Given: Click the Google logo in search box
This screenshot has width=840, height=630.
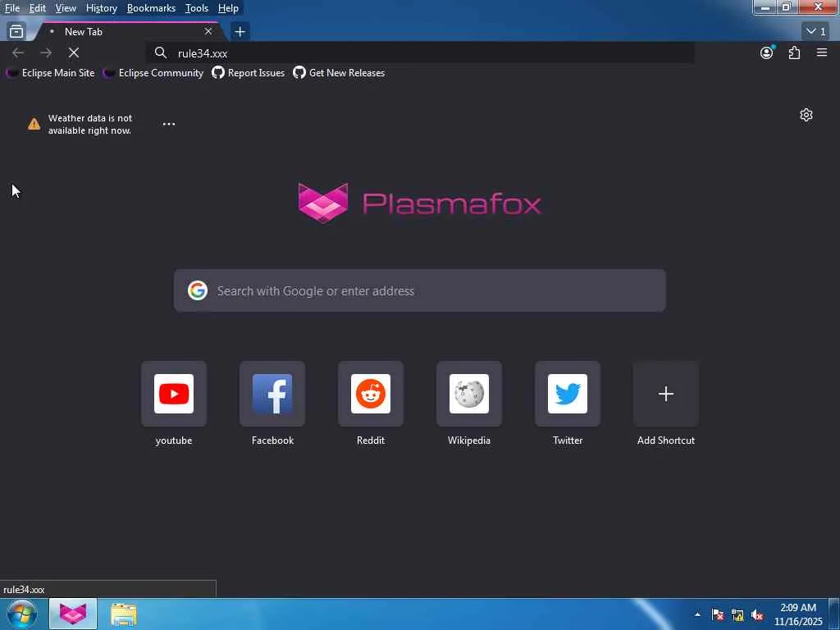Looking at the screenshot, I should pyautogui.click(x=198, y=290).
